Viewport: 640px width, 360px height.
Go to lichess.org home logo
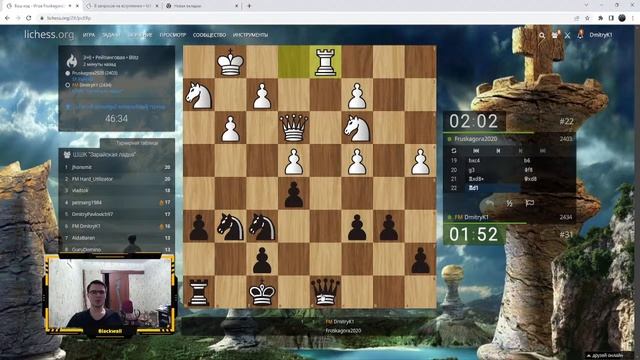[x=49, y=35]
